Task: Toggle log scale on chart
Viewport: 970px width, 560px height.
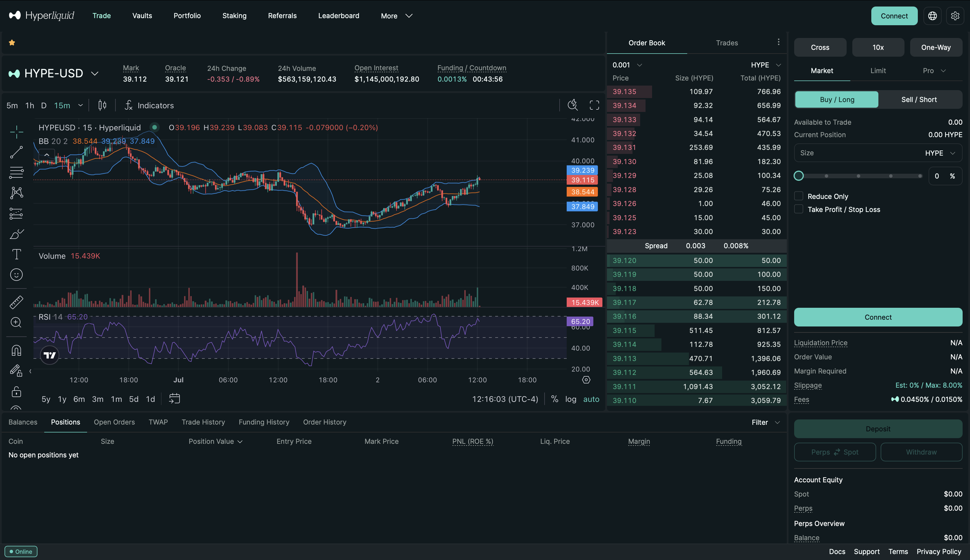Action: [570, 399]
